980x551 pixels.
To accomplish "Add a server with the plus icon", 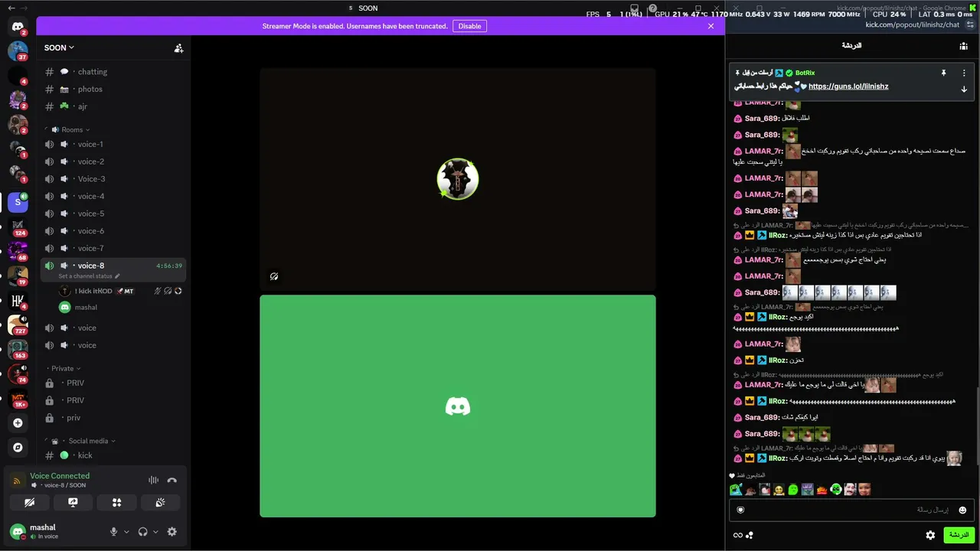I will 18,422.
